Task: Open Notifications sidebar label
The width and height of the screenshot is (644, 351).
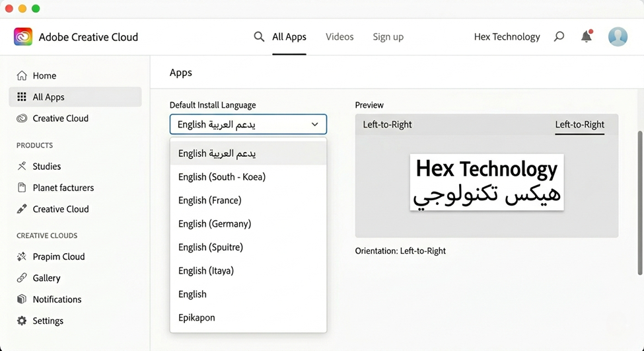Action: 57,299
